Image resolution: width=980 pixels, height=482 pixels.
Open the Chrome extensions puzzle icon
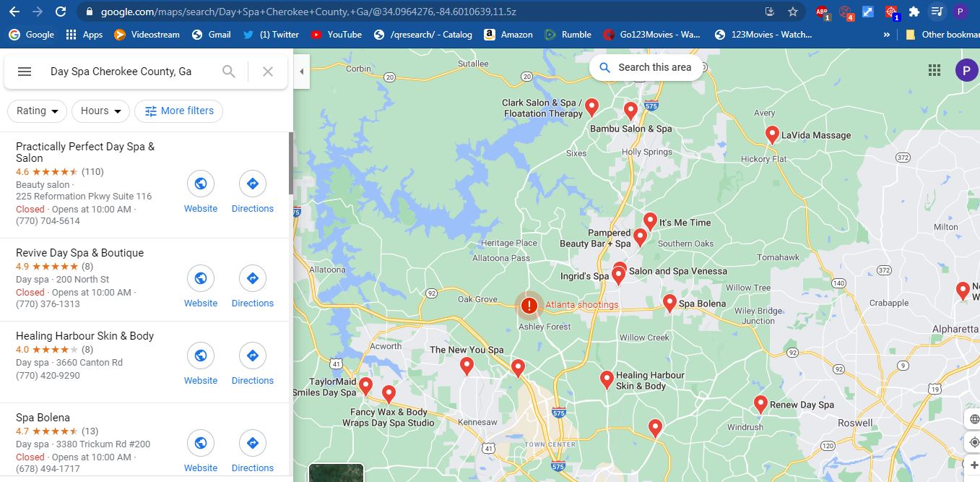(914, 12)
